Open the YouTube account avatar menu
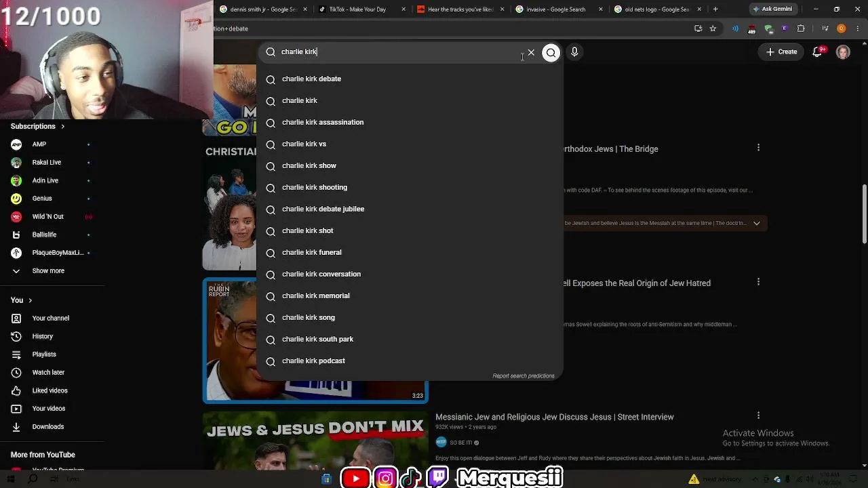The image size is (868, 488). 843,52
